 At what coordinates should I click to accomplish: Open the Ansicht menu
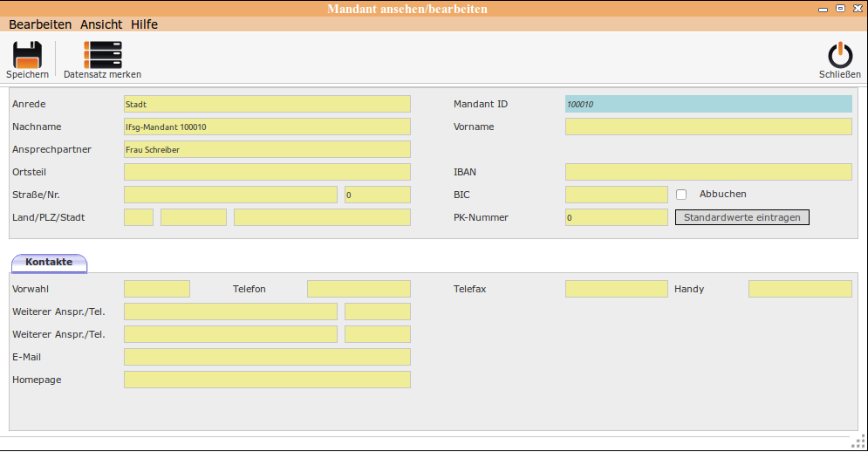(x=101, y=24)
